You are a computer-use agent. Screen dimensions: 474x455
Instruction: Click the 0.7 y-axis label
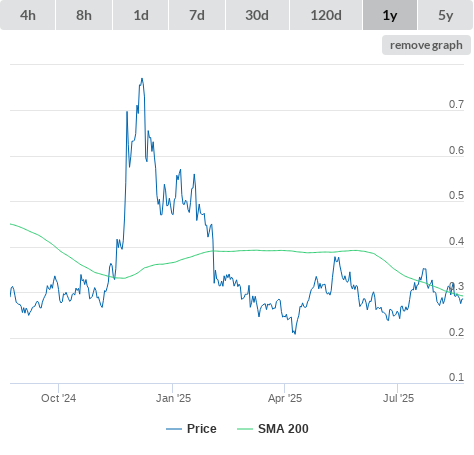coord(456,104)
